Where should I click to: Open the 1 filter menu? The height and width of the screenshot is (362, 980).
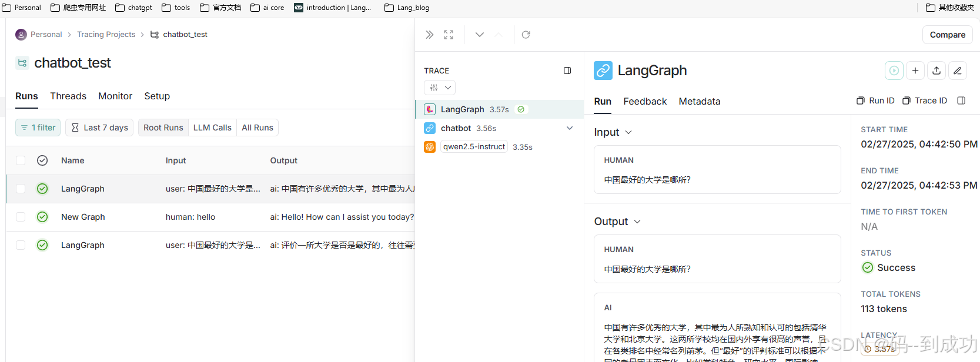[x=38, y=128]
